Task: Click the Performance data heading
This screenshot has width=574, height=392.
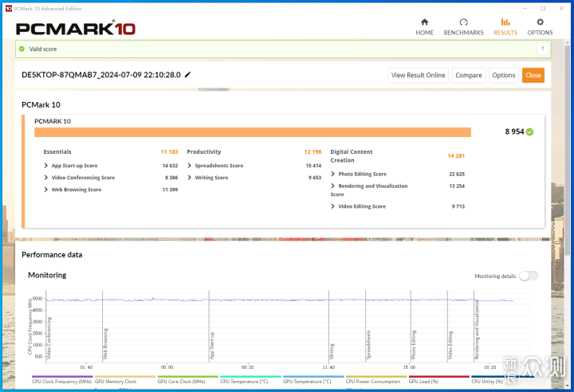Action: tap(52, 255)
